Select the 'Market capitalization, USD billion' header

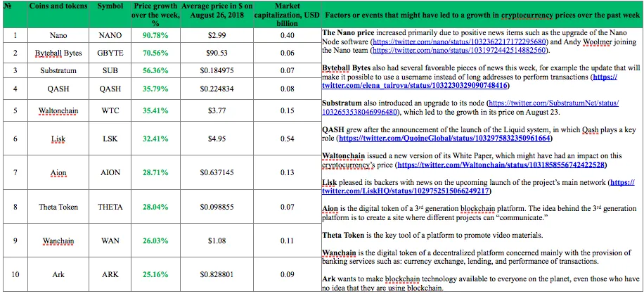coord(287,15)
